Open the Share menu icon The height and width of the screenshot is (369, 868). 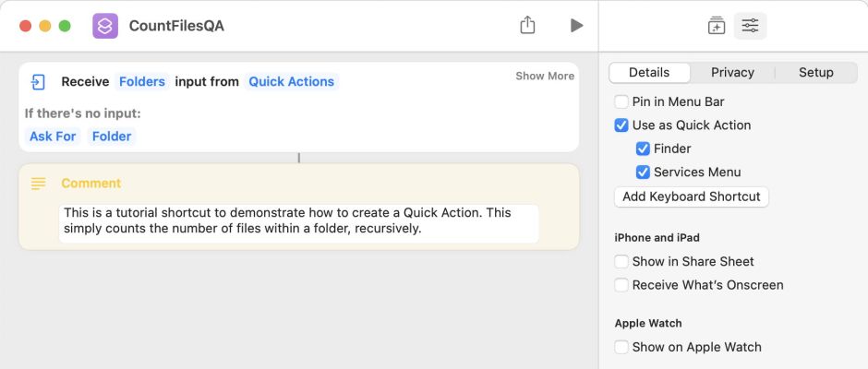pos(527,26)
